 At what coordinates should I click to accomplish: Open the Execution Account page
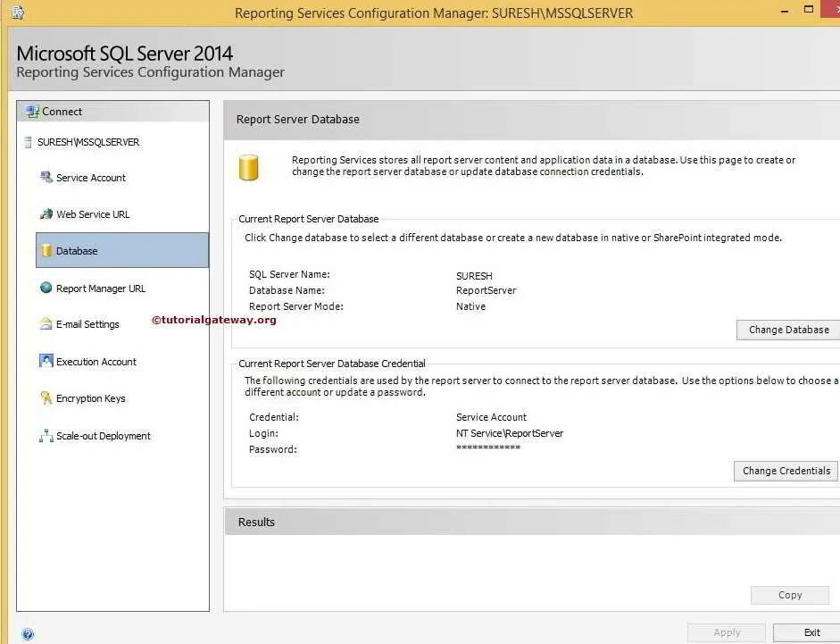pos(96,362)
